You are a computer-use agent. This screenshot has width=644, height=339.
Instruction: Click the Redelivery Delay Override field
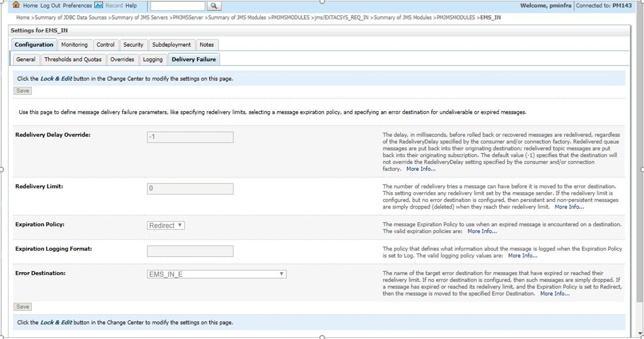pos(190,137)
